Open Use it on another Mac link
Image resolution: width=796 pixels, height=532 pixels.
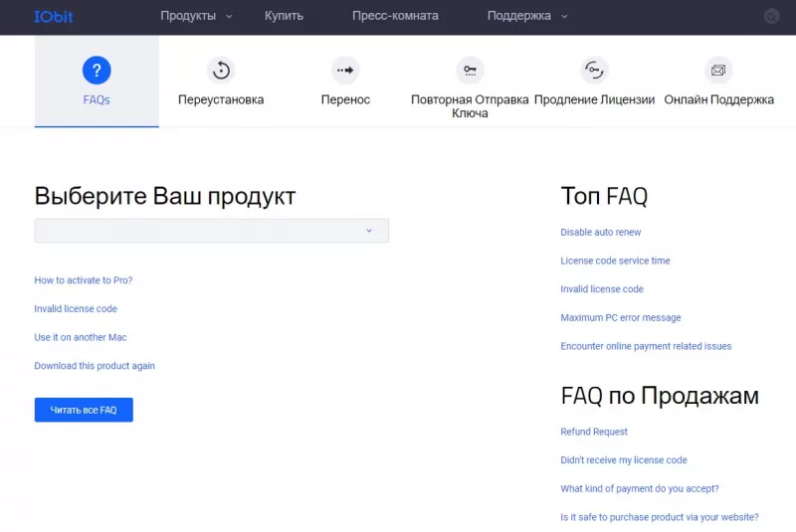coord(81,337)
